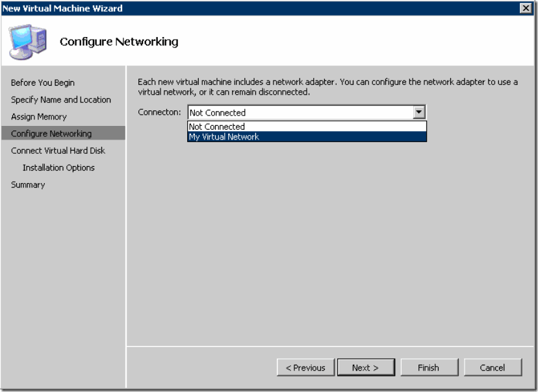Image resolution: width=538 pixels, height=392 pixels.
Task: Click the Next button
Action: [x=366, y=367]
